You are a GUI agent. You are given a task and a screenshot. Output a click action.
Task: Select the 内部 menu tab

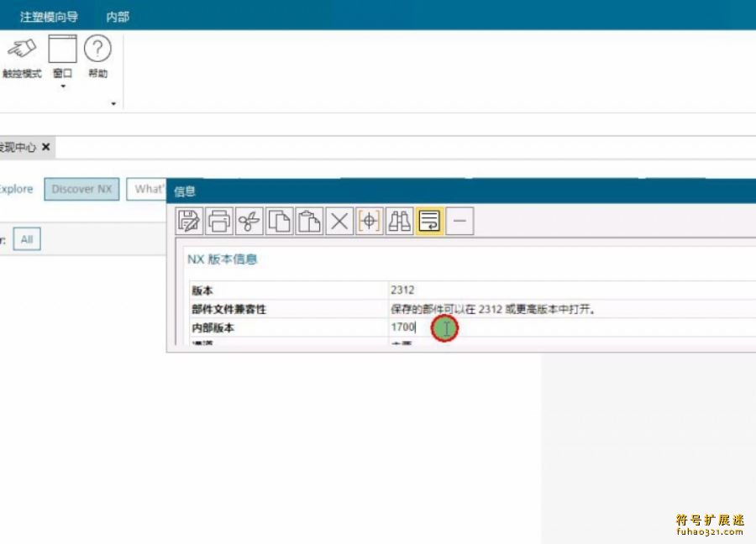pyautogui.click(x=115, y=16)
